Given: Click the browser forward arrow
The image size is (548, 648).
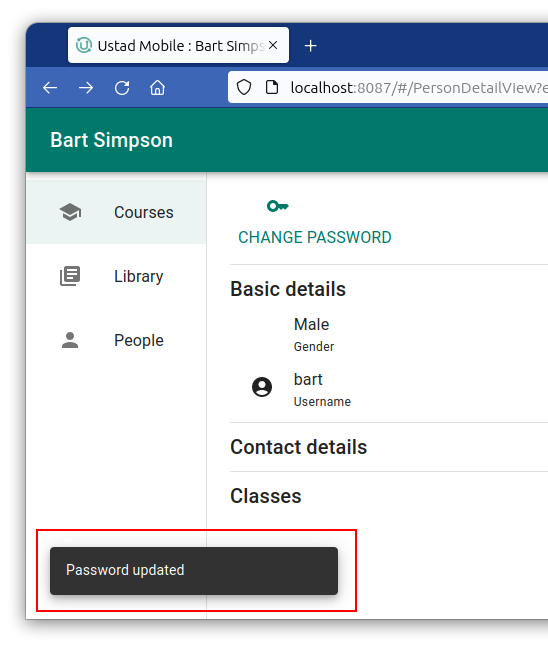Looking at the screenshot, I should (x=86, y=88).
